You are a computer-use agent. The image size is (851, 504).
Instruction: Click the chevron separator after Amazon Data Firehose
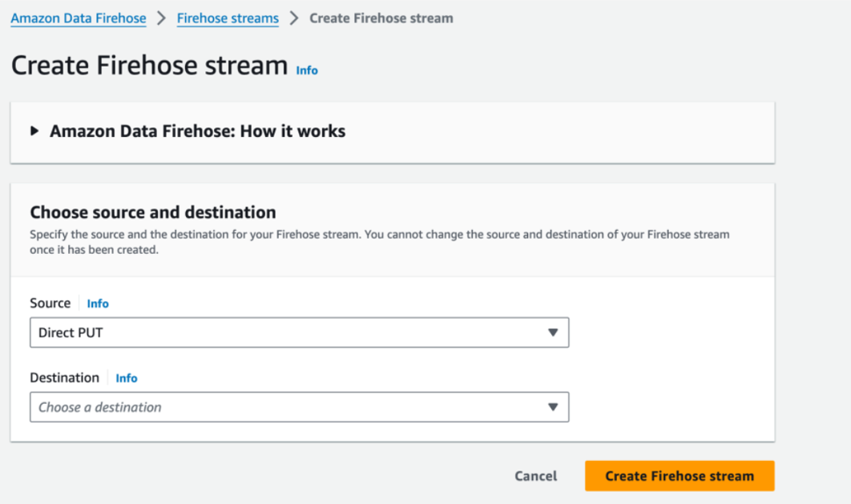[x=162, y=18]
